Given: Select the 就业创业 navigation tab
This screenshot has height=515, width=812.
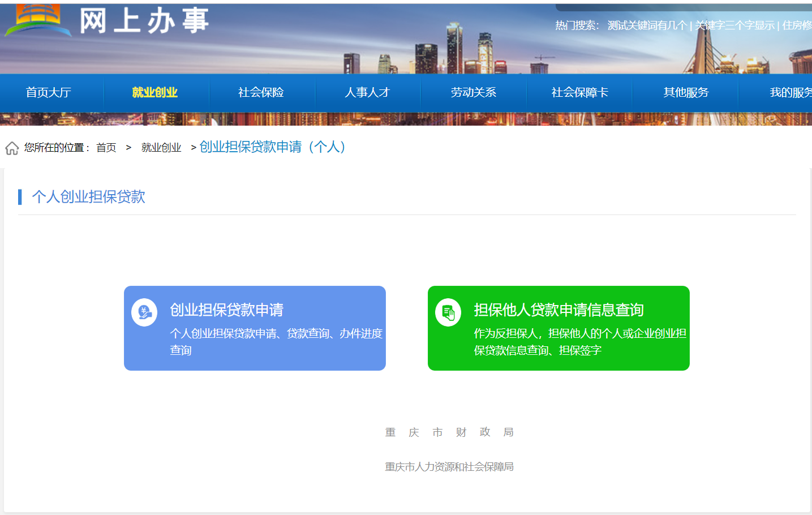Looking at the screenshot, I should (154, 92).
